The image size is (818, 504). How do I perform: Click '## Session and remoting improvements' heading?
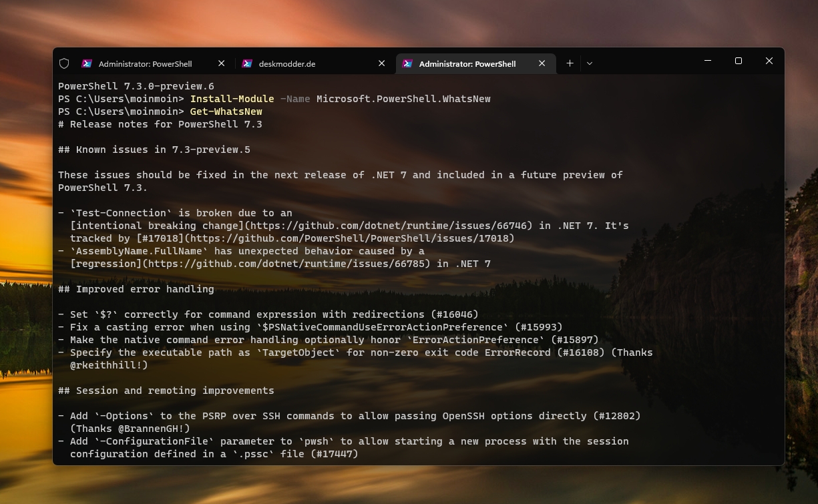point(166,391)
